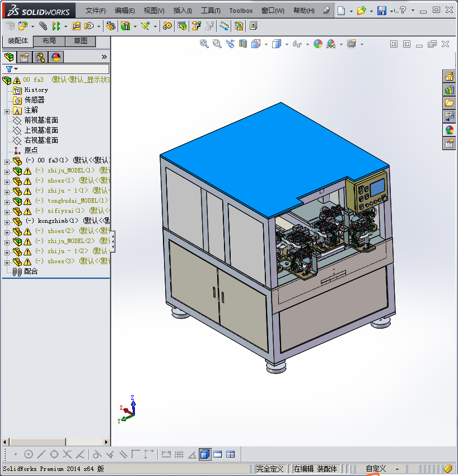Select the 配合 mates folder

[31, 272]
